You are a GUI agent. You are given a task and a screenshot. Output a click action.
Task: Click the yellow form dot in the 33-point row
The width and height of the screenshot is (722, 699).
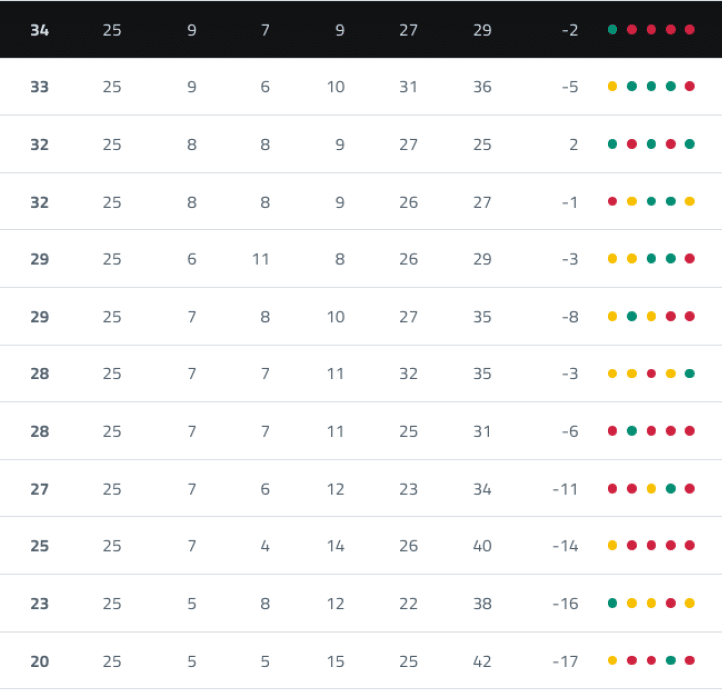click(612, 87)
